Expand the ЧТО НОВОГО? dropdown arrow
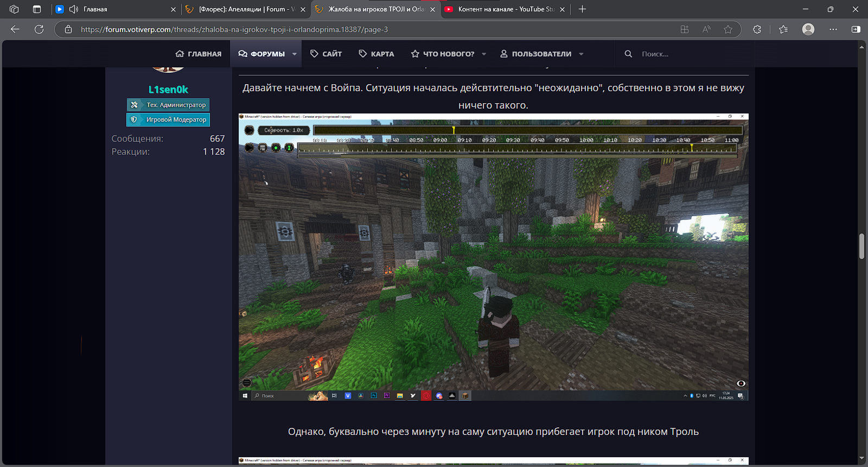The height and width of the screenshot is (467, 868). coord(484,54)
